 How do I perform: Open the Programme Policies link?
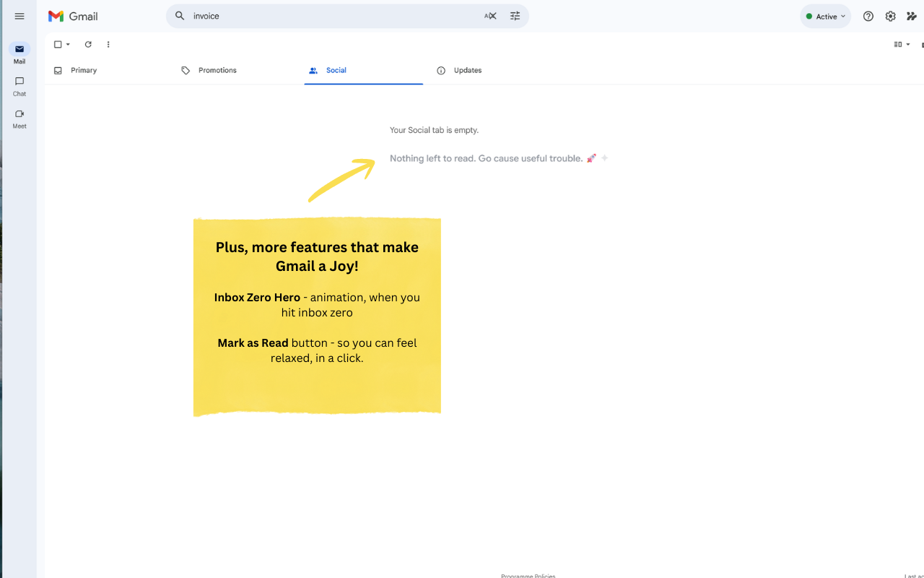(528, 575)
